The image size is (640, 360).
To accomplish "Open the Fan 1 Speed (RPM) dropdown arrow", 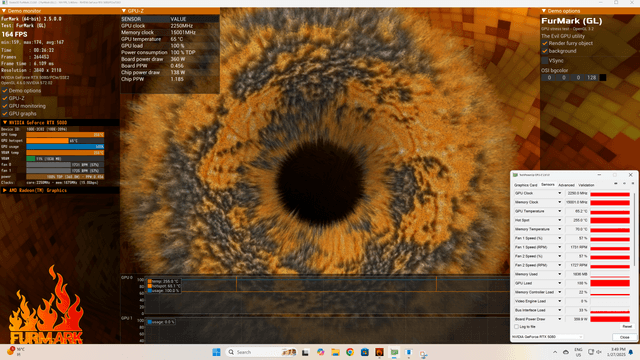I will [x=560, y=247].
